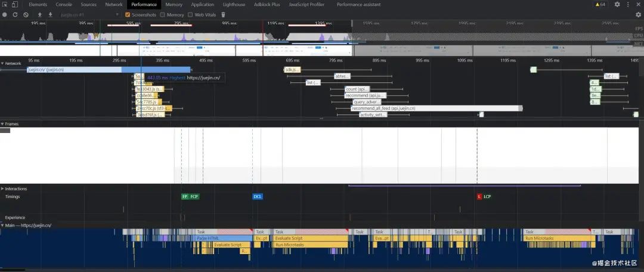Viewport: 644px width, 272px height.
Task: Toggle the device toolbar icon
Action: click(x=15, y=5)
